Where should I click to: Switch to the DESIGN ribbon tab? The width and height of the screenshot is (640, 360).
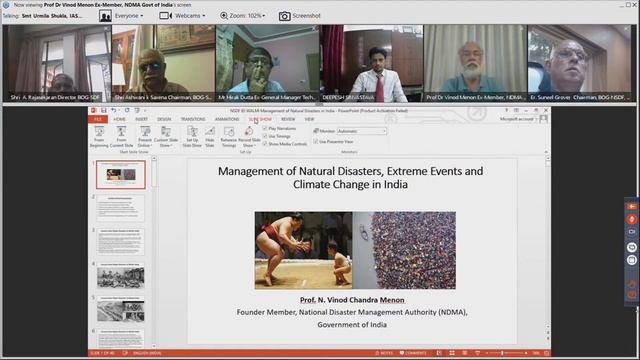(164, 119)
